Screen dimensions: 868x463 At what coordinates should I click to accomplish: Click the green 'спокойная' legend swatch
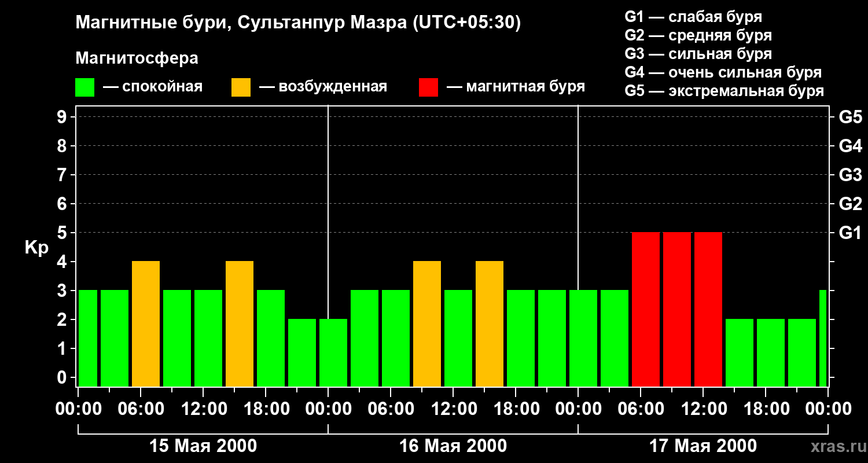(84, 87)
